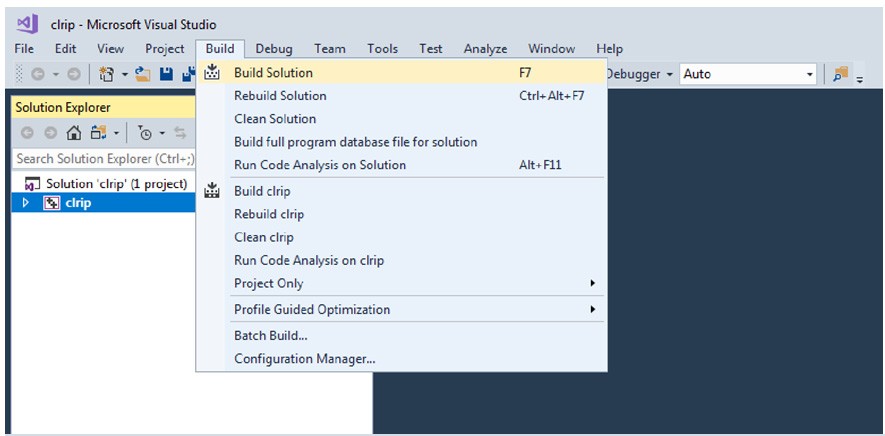Open Configuration Manager dialog

pyautogui.click(x=305, y=358)
